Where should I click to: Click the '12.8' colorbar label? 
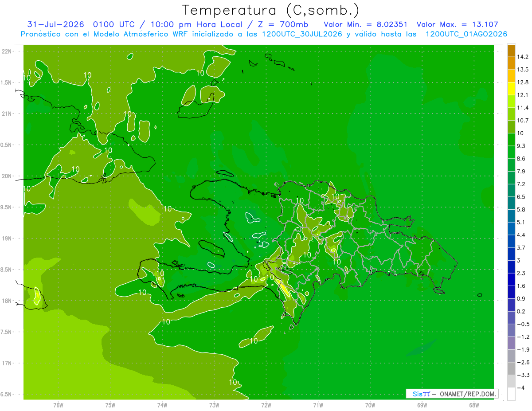(x=523, y=82)
